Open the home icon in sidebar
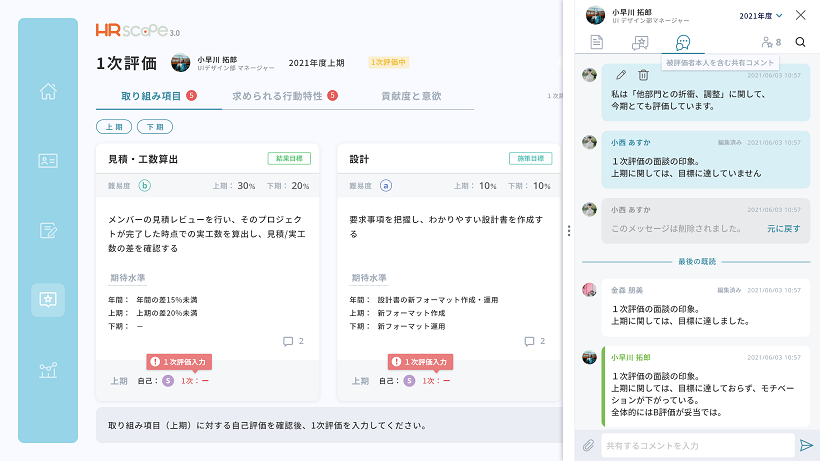This screenshot has height=461, width=820. coord(48,91)
